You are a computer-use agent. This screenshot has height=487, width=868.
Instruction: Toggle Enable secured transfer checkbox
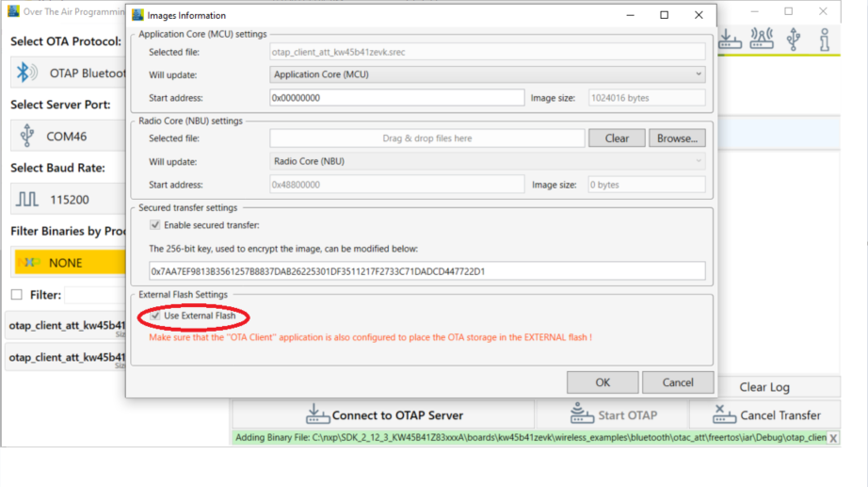[x=155, y=225]
